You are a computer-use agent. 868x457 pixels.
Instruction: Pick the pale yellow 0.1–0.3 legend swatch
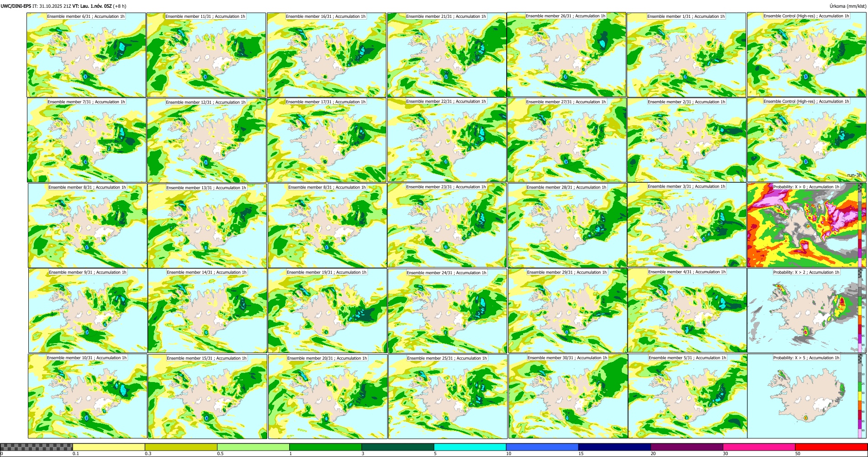coord(109,447)
